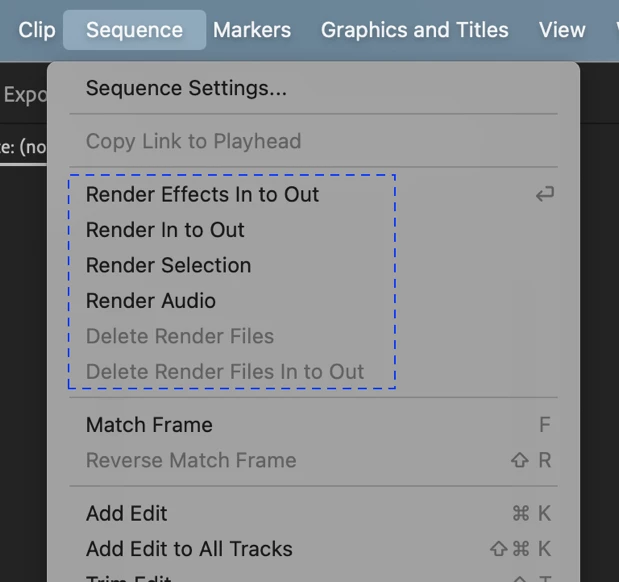Choose Sequence Settings... from the menu
This screenshot has height=582, width=619.
pos(313,88)
